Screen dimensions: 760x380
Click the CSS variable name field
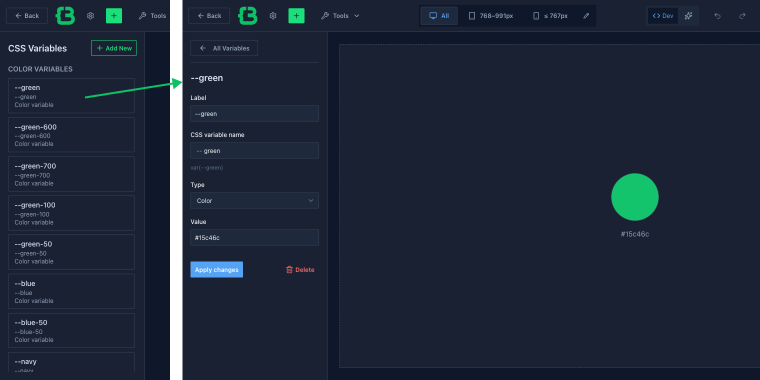pyautogui.click(x=254, y=150)
